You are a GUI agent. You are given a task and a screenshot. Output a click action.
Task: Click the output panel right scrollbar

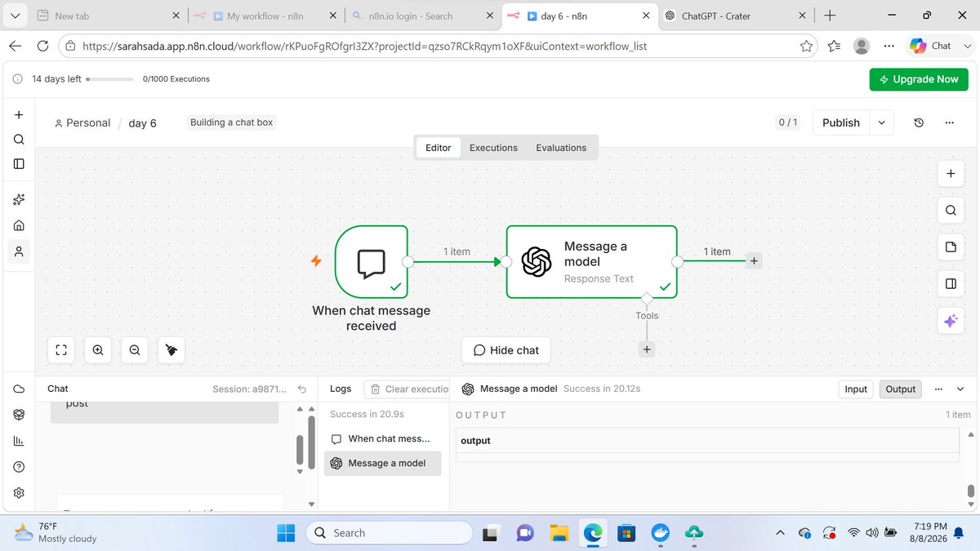click(970, 491)
